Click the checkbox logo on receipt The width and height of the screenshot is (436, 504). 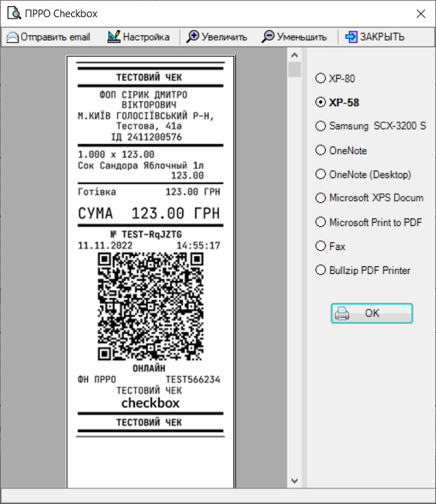pyautogui.click(x=151, y=403)
